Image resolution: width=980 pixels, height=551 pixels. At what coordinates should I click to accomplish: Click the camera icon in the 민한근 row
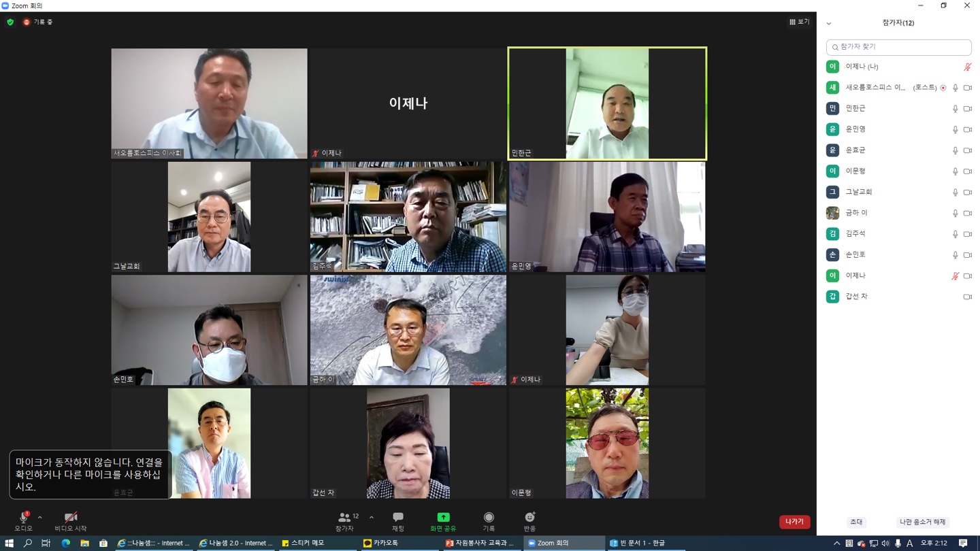coord(967,109)
